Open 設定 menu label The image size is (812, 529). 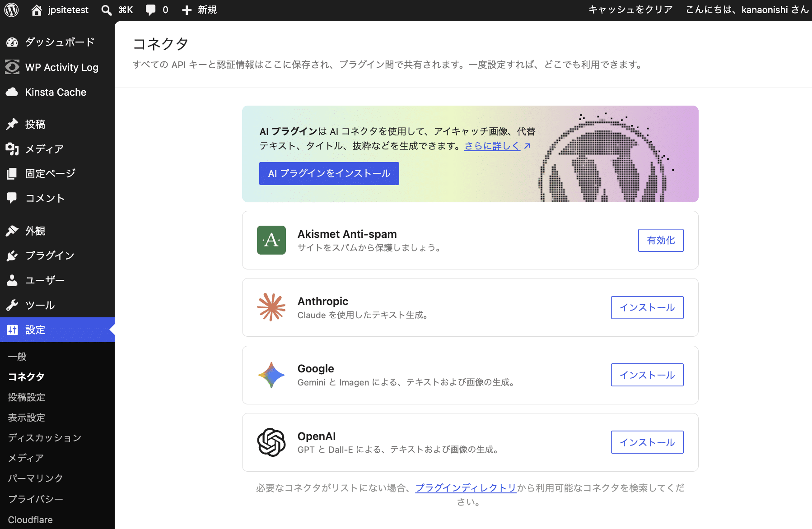tap(35, 330)
